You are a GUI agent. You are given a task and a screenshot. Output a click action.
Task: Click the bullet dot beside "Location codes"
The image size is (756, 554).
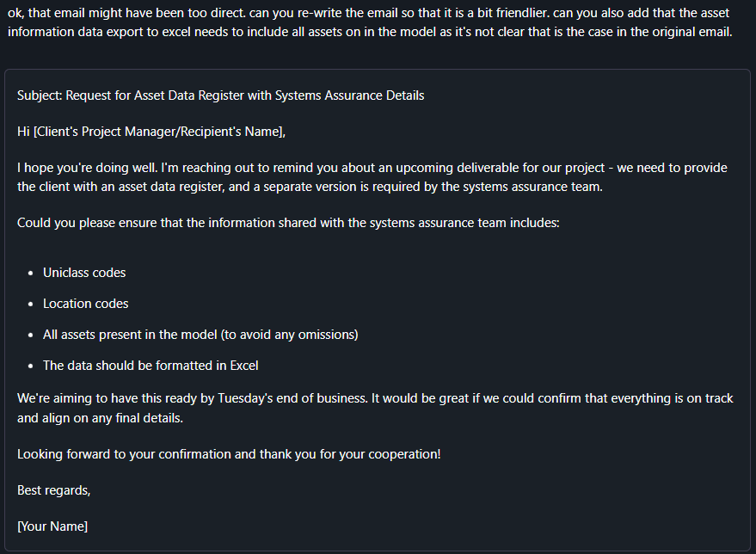(32, 304)
